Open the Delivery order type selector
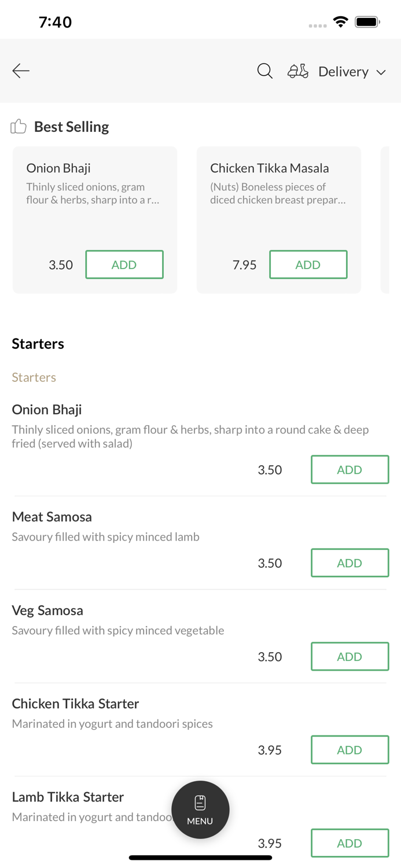 click(x=343, y=71)
